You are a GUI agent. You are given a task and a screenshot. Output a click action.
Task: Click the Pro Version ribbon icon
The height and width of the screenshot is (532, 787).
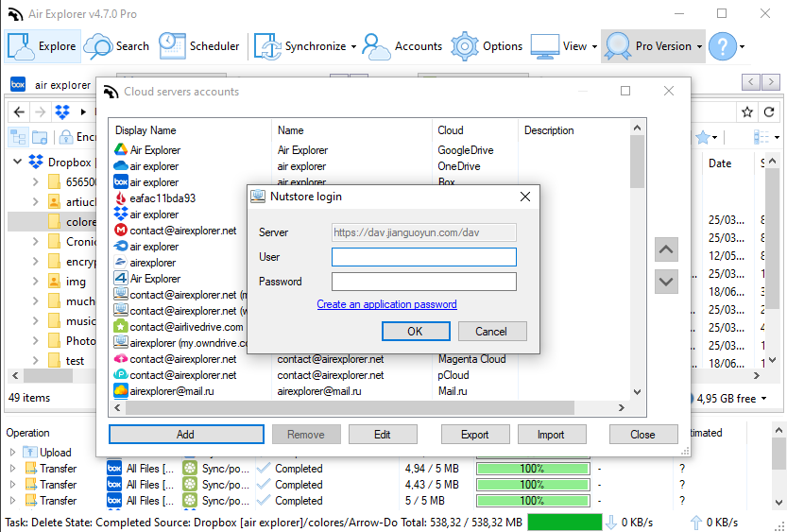coord(617,46)
